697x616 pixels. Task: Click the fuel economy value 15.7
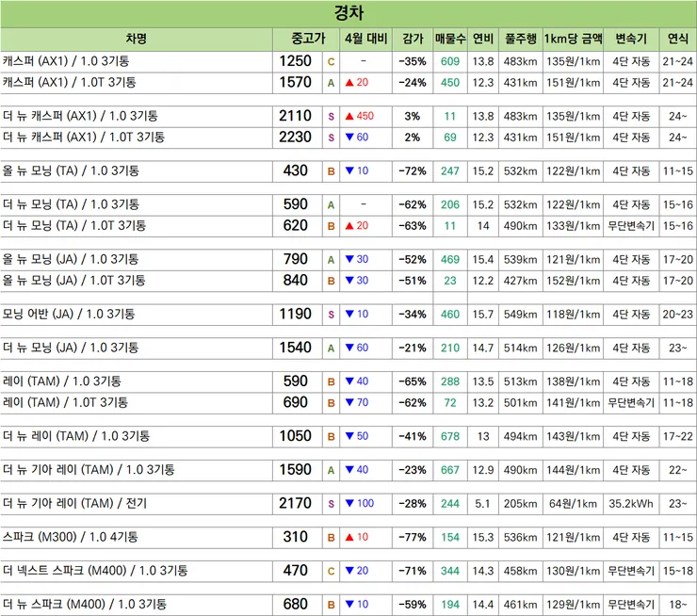click(x=483, y=315)
